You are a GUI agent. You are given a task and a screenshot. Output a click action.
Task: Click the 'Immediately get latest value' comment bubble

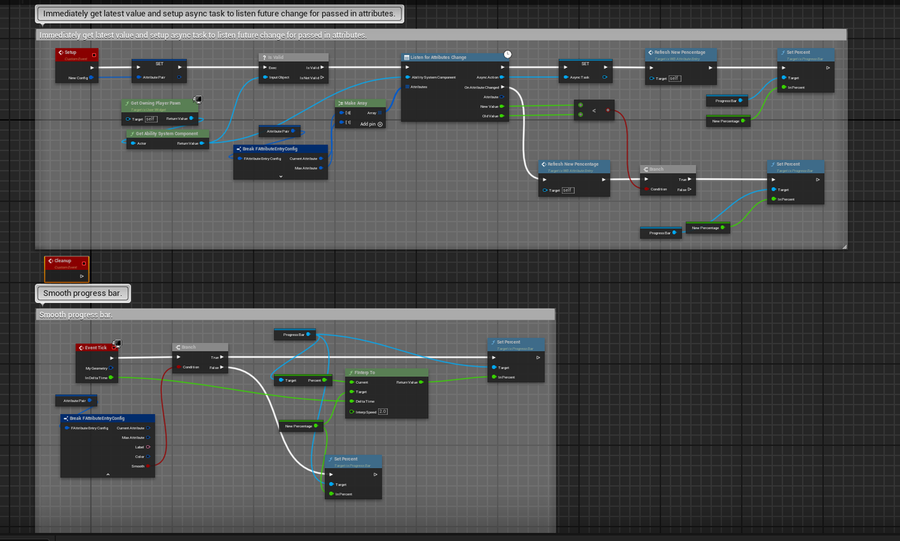point(219,14)
